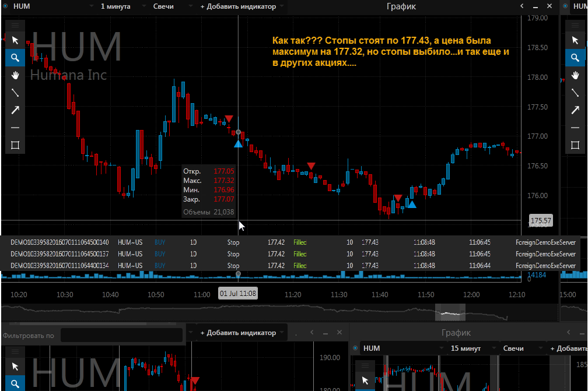
Task: Click the blue buy marker below 11:08 candle
Action: click(x=238, y=144)
